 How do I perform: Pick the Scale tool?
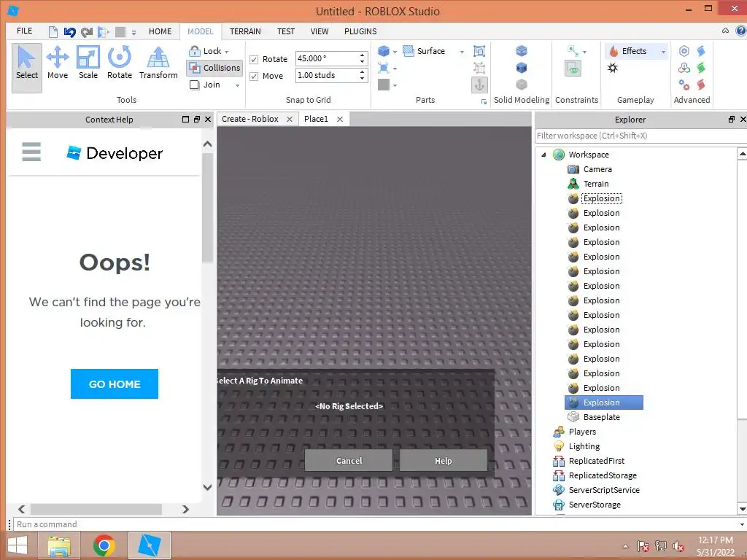[88, 63]
